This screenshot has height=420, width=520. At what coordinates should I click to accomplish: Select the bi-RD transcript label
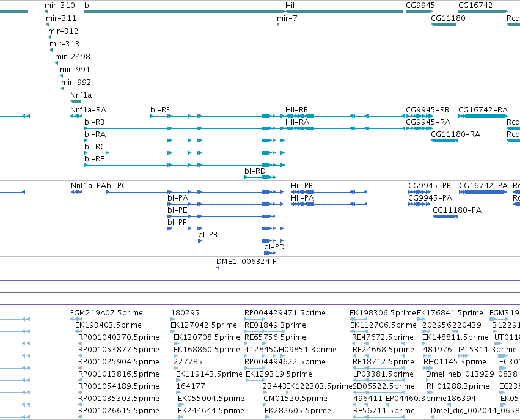coord(255,171)
